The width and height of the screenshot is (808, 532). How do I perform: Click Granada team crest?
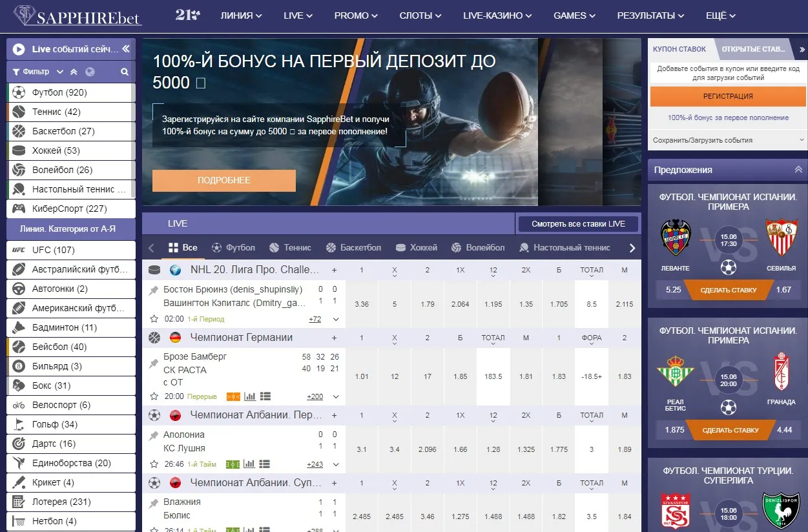pos(782,371)
